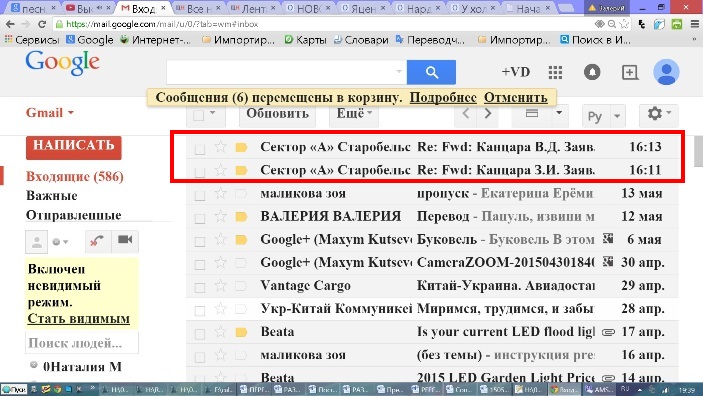
Task: Open the Сервисы apps shortcut
Action: (x=31, y=40)
